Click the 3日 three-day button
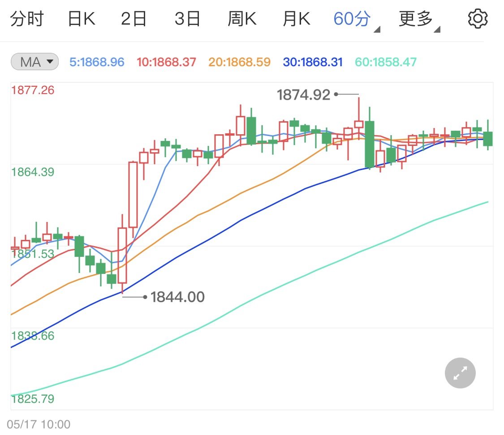Image resolution: width=504 pixels, height=435 pixels. pos(188,18)
